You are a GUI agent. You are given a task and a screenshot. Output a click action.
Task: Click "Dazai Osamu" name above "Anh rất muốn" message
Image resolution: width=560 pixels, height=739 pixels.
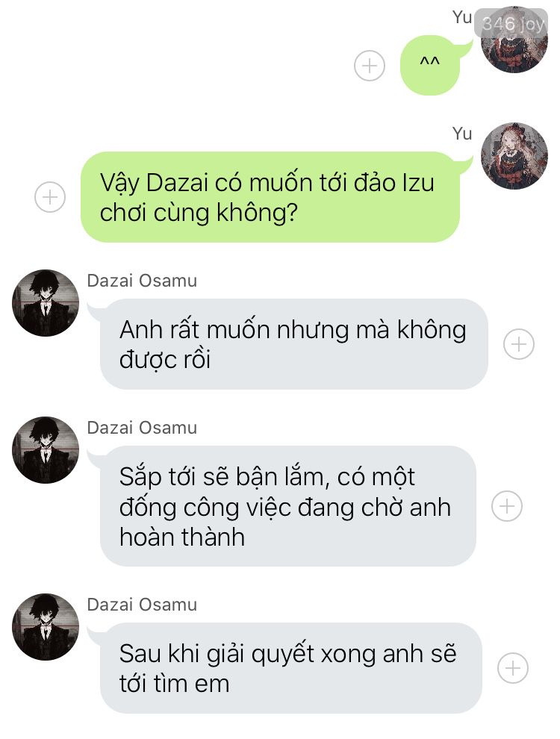coord(142,281)
